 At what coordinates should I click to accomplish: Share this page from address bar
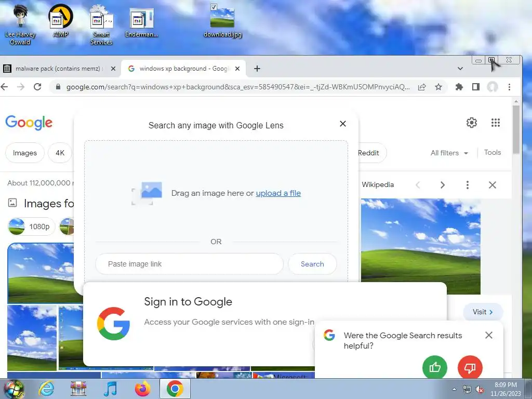(x=422, y=87)
